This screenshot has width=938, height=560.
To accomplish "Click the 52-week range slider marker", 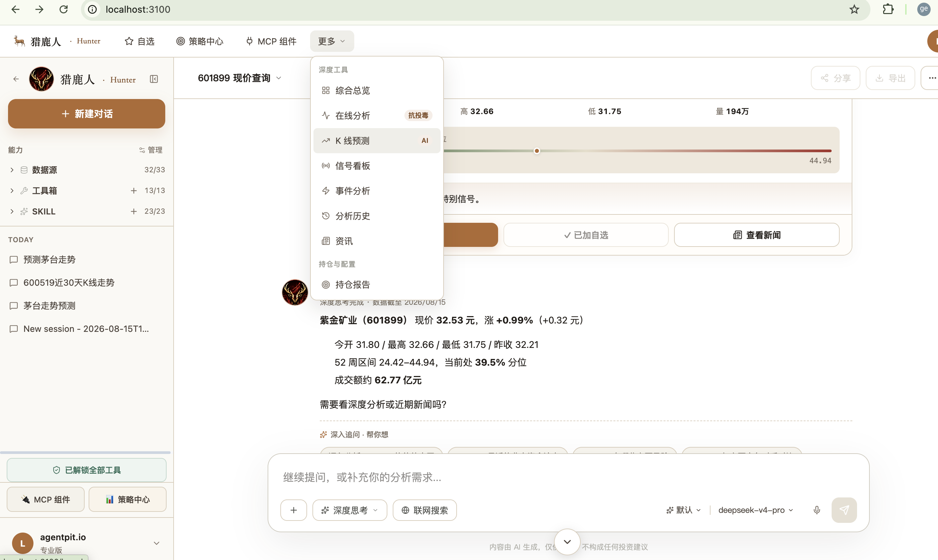I will click(537, 151).
